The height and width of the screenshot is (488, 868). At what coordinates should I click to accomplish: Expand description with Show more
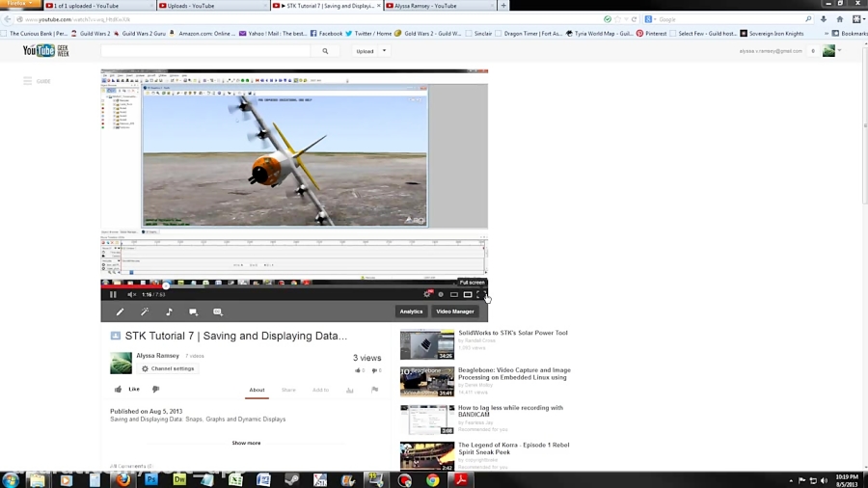246,443
